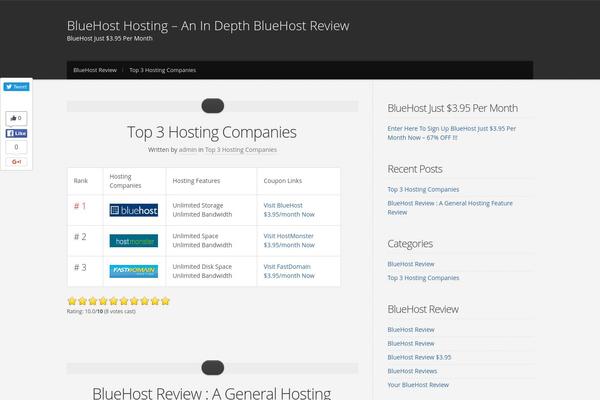Click the Tweet share button
This screenshot has height=400, width=600.
click(x=16, y=87)
